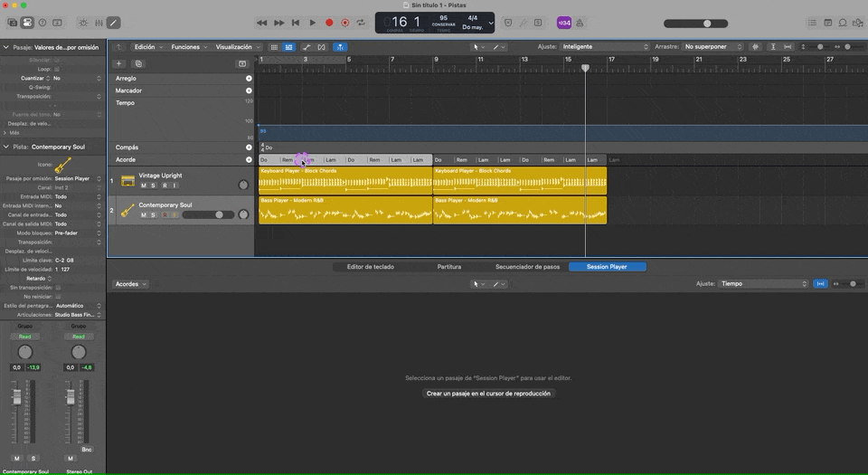Open the Pasaje por omisión Session Player dropdown
868x475 pixels.
tap(78, 178)
